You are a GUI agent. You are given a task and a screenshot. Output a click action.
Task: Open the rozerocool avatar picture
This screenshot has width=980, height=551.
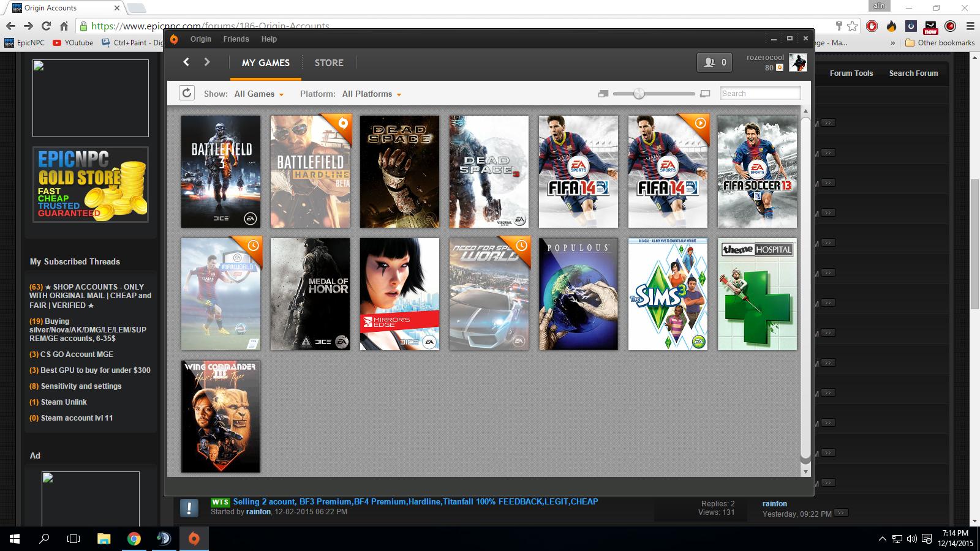[x=797, y=62]
